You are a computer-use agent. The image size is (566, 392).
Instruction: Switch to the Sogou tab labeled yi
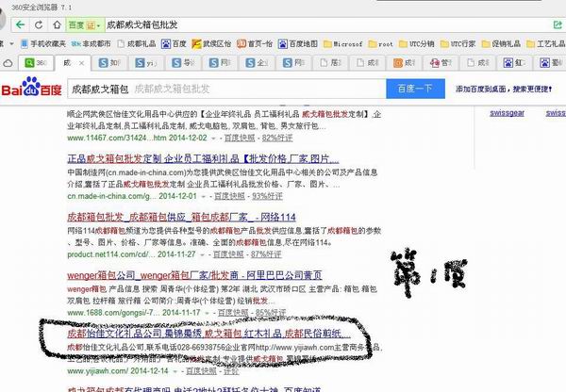coord(146,63)
